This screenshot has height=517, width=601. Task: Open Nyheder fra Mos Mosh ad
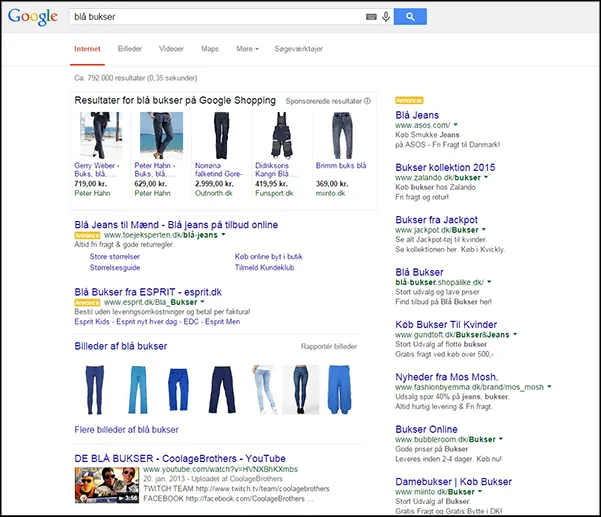pyautogui.click(x=447, y=377)
